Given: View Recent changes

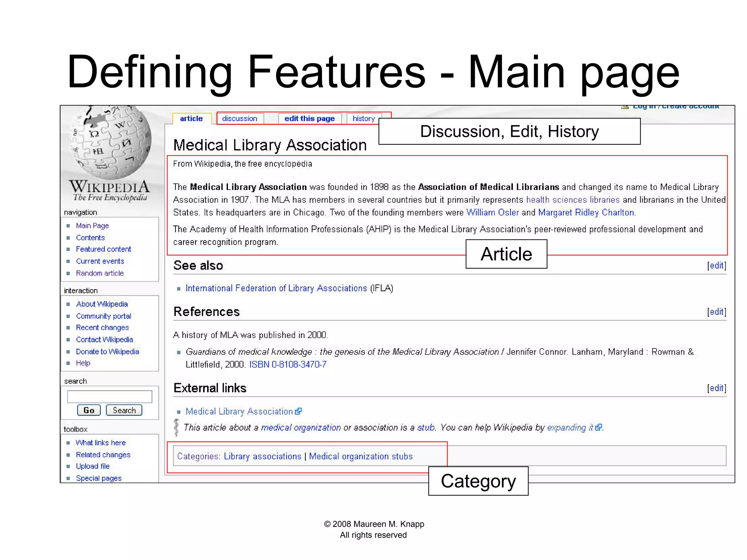Looking at the screenshot, I should click(102, 327).
